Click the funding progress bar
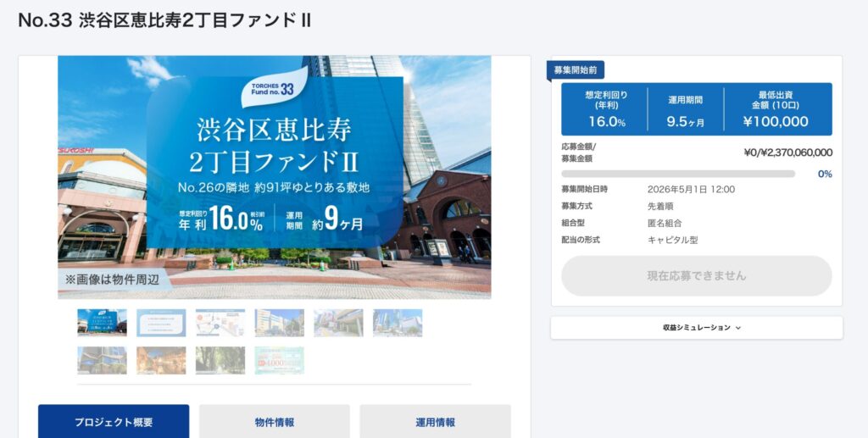Screen dimensions: 868x438 678,174
